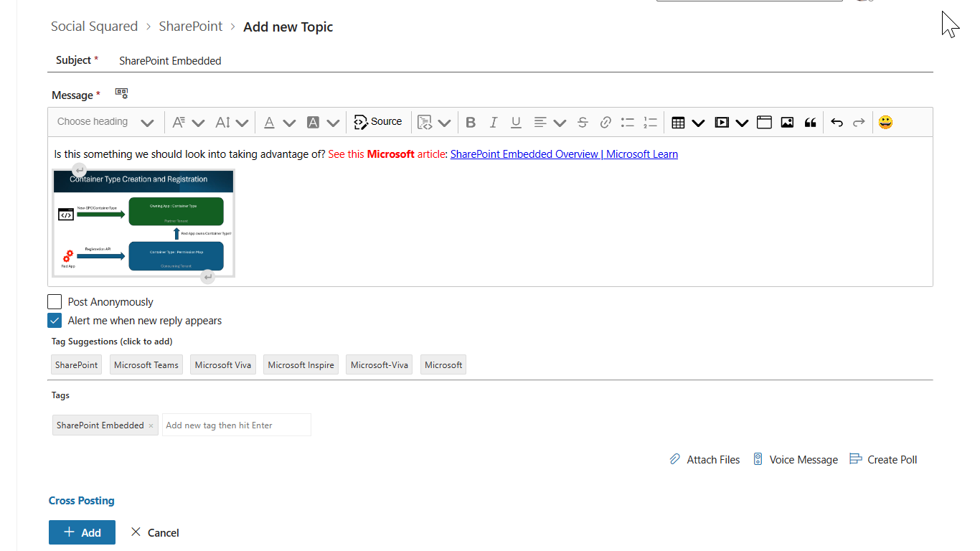Click the settings icon beside Message label
The height and width of the screenshot is (551, 980).
point(121,94)
